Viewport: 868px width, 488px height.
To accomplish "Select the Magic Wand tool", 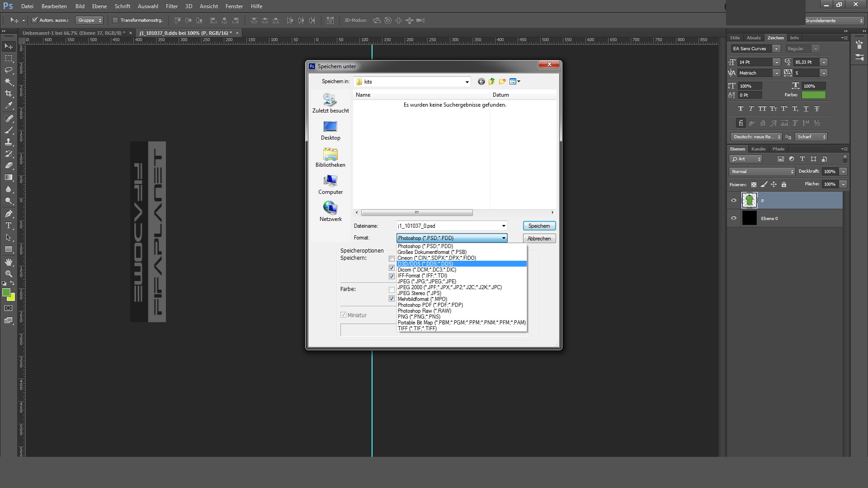I will 9,82.
